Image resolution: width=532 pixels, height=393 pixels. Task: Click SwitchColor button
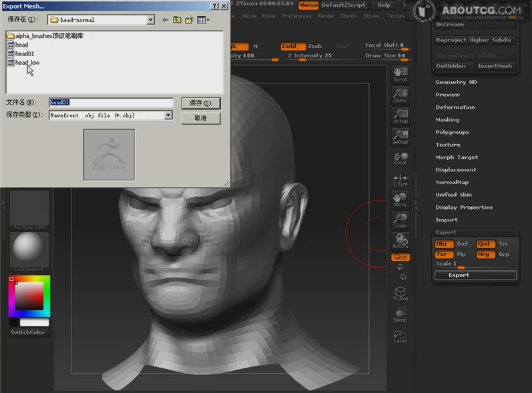click(x=29, y=332)
